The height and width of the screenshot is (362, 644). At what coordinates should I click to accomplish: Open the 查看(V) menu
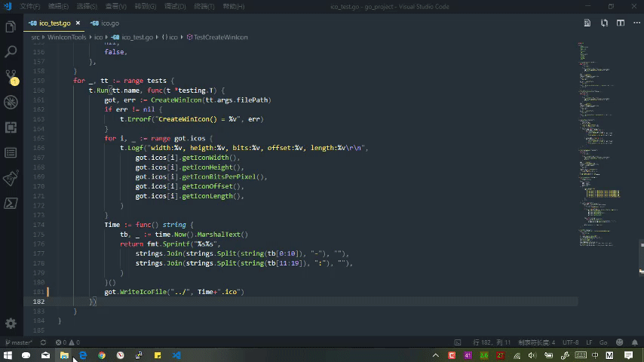coord(116,7)
